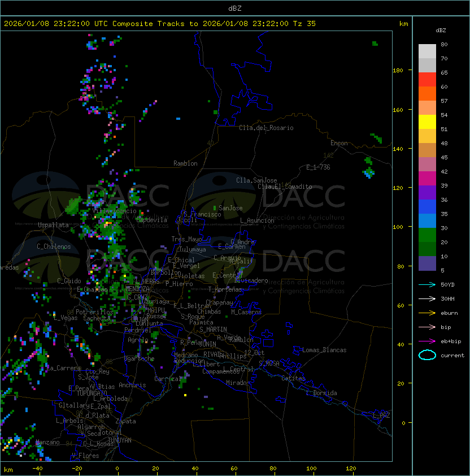Click the M_Caseros map label
The image size is (470, 476).
[x=246, y=311]
